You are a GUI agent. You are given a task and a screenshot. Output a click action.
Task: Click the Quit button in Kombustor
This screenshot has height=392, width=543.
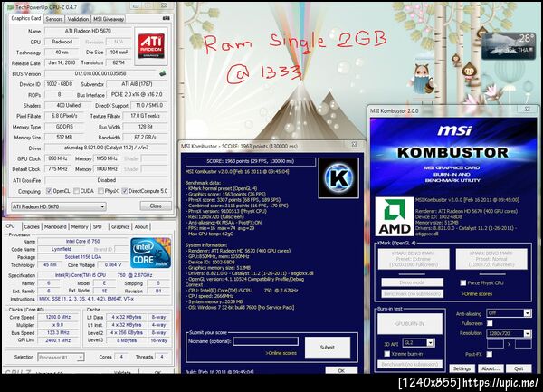tap(519, 368)
